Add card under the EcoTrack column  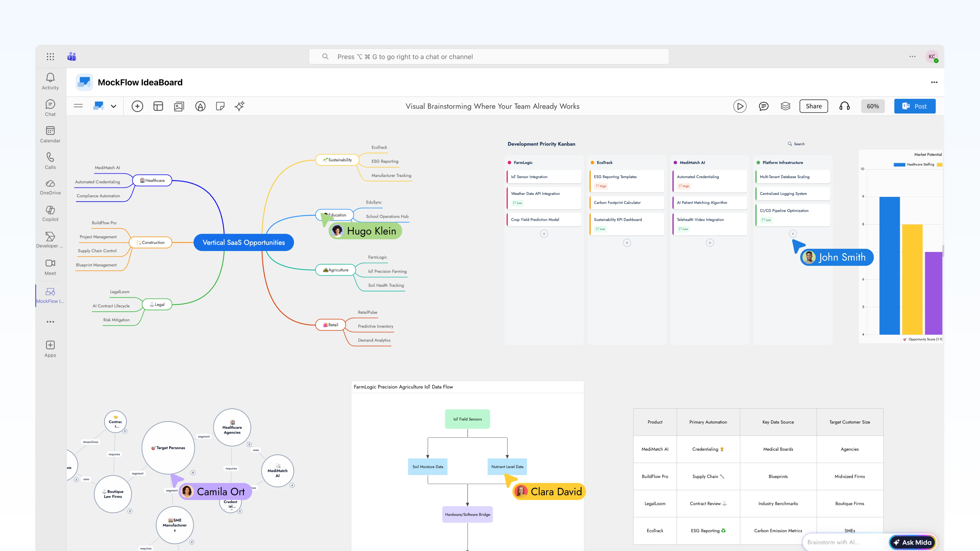tap(627, 243)
